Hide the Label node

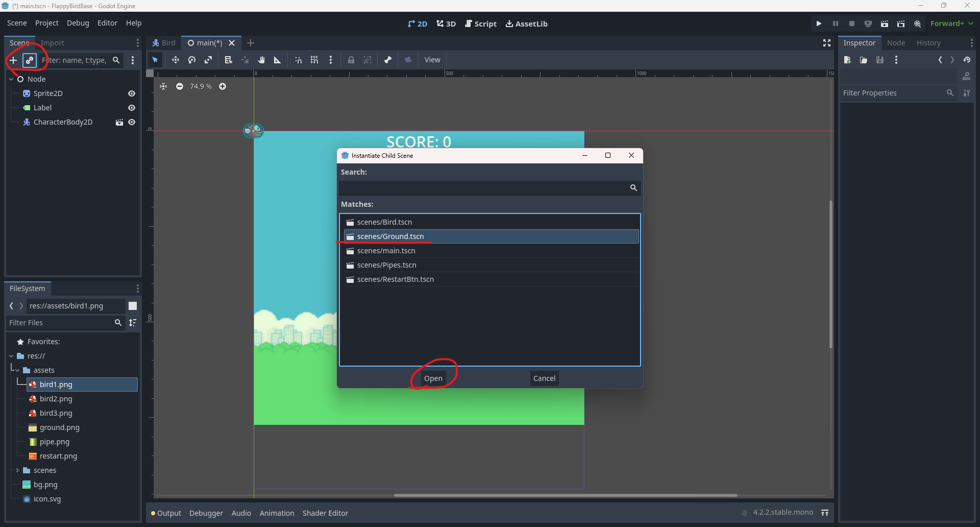pyautogui.click(x=132, y=108)
